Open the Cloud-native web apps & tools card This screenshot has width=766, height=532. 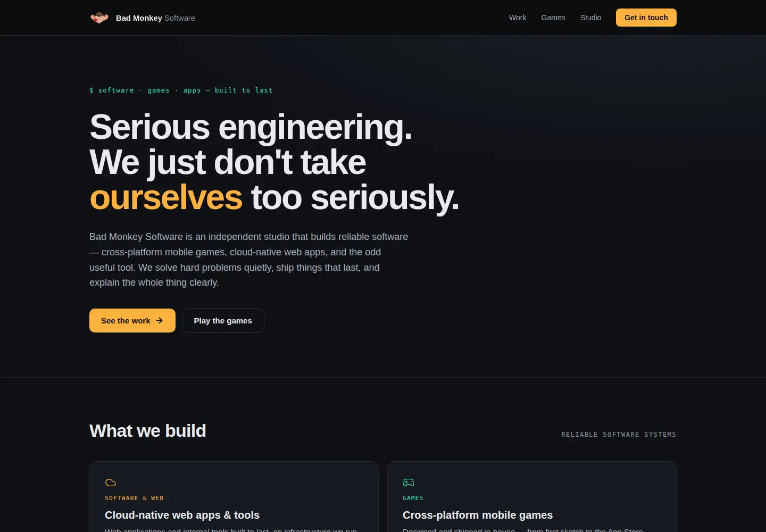234,497
